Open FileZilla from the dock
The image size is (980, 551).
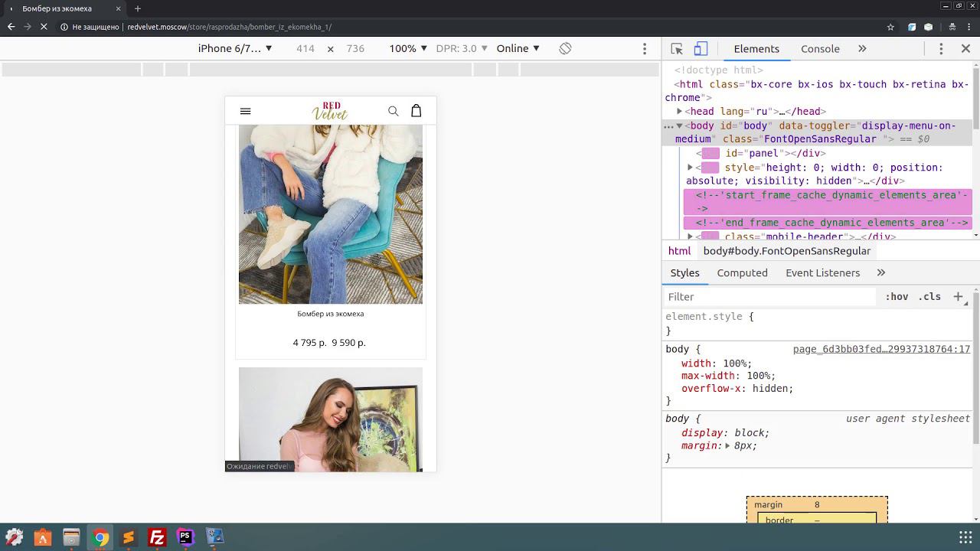click(157, 537)
